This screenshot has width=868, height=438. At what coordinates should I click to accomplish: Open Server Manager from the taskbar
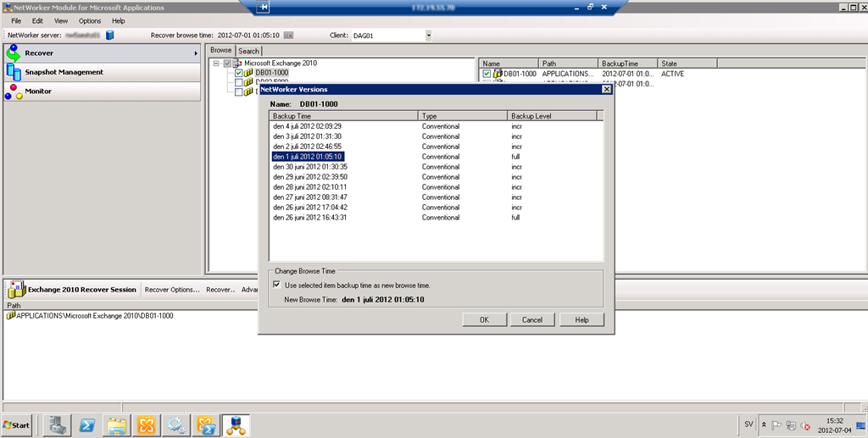pos(58,425)
